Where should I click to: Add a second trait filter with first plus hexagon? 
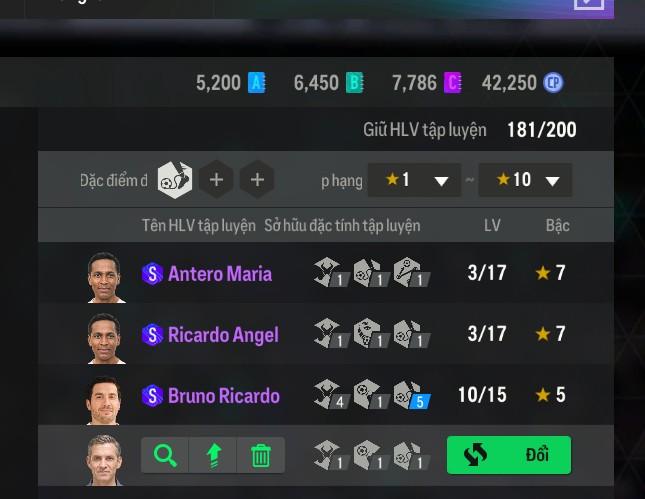point(216,180)
